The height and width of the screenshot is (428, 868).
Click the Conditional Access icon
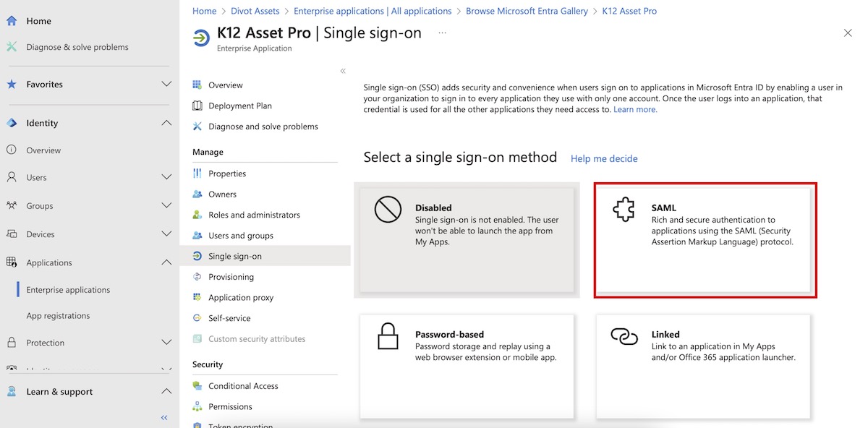[197, 386]
